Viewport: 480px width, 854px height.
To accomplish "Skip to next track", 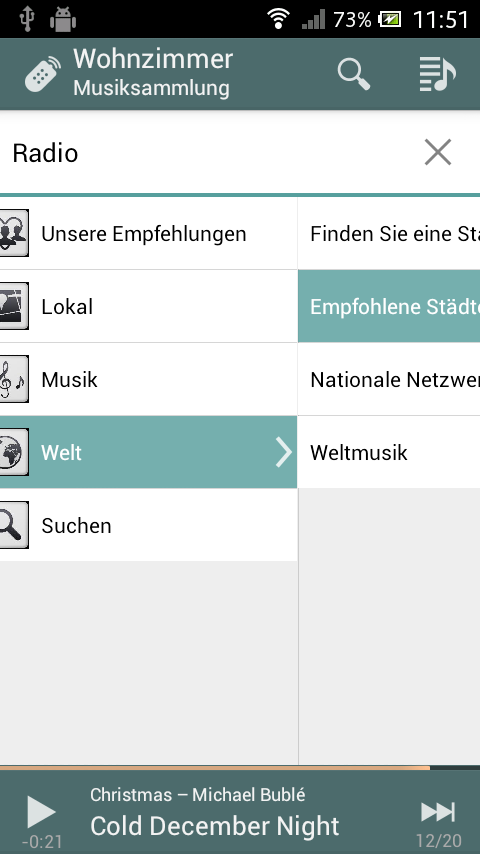I will click(x=438, y=812).
